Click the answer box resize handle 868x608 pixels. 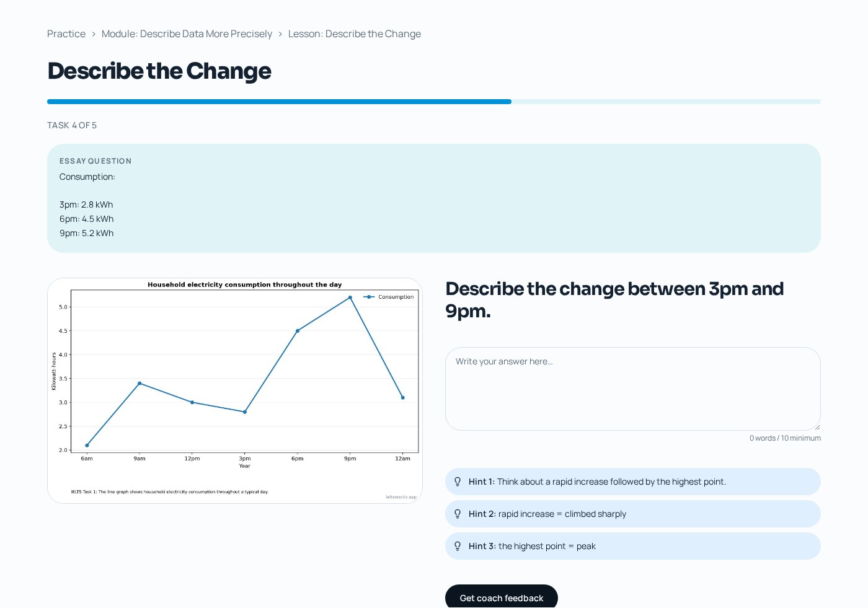[x=817, y=426]
